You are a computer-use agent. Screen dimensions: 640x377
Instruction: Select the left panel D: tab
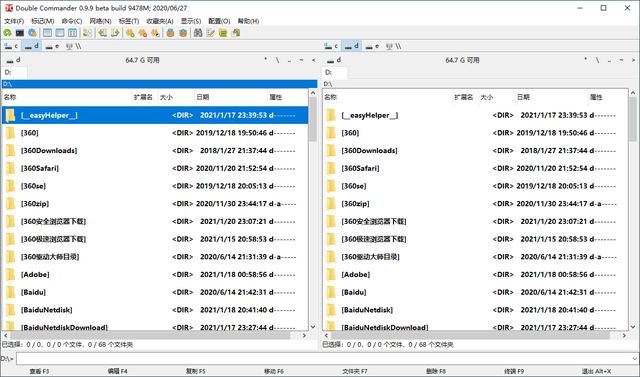(x=15, y=73)
